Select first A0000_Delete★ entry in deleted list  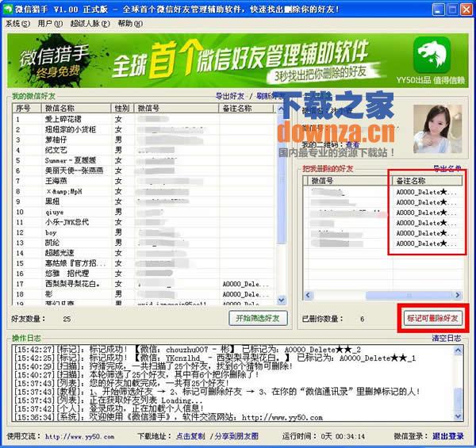pyautogui.click(x=427, y=192)
